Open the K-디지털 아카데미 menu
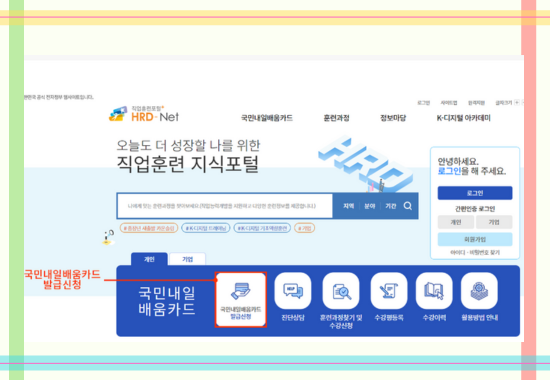550x380 pixels. click(x=463, y=118)
